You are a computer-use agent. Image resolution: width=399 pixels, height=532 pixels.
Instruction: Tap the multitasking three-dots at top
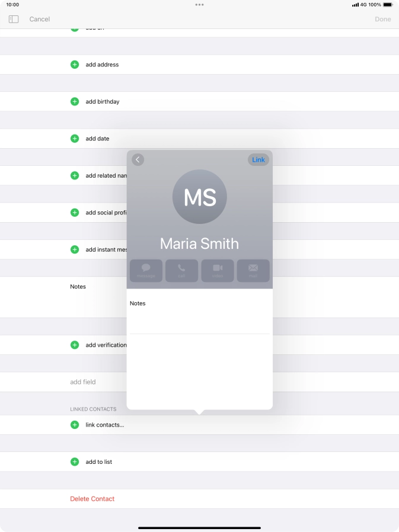(x=199, y=5)
